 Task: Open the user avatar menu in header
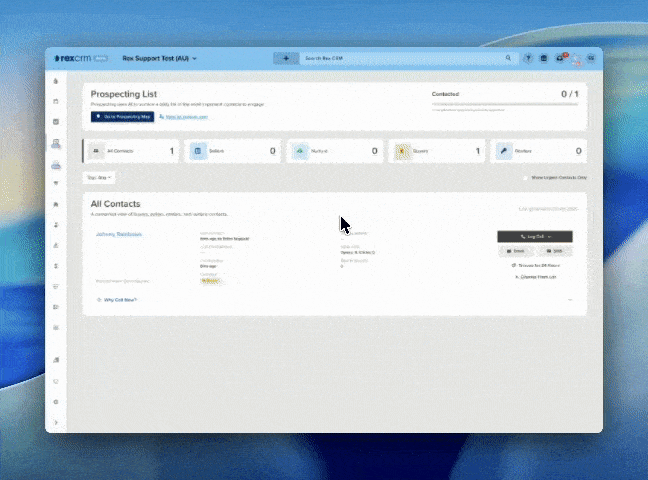591,58
